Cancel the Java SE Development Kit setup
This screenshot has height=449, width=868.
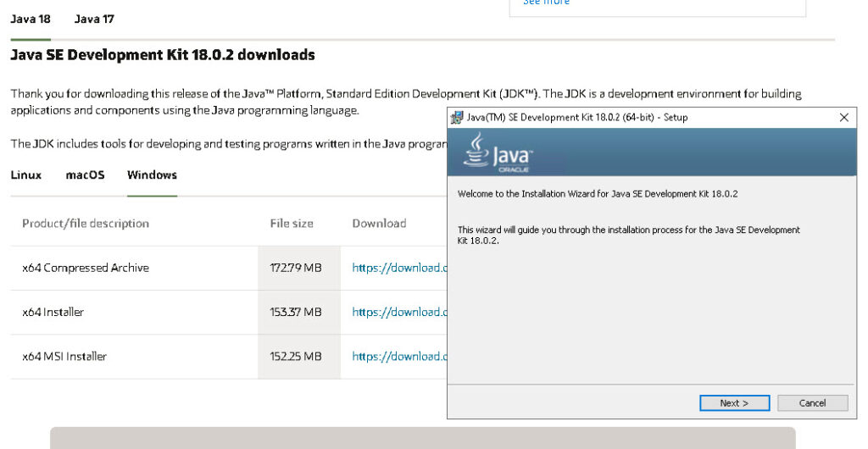(x=812, y=403)
